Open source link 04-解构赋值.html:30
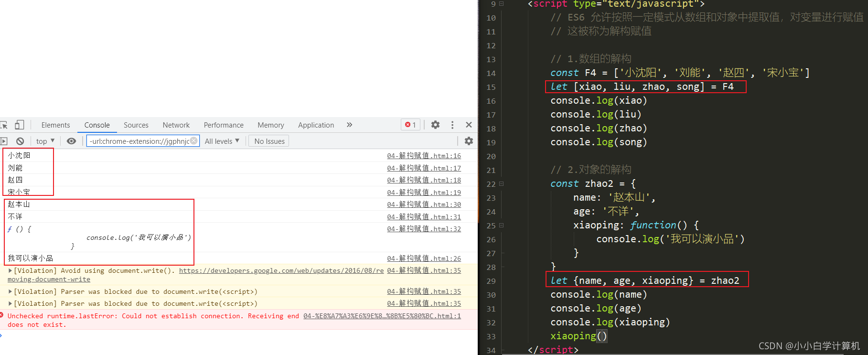The height and width of the screenshot is (355, 868). pyautogui.click(x=424, y=204)
